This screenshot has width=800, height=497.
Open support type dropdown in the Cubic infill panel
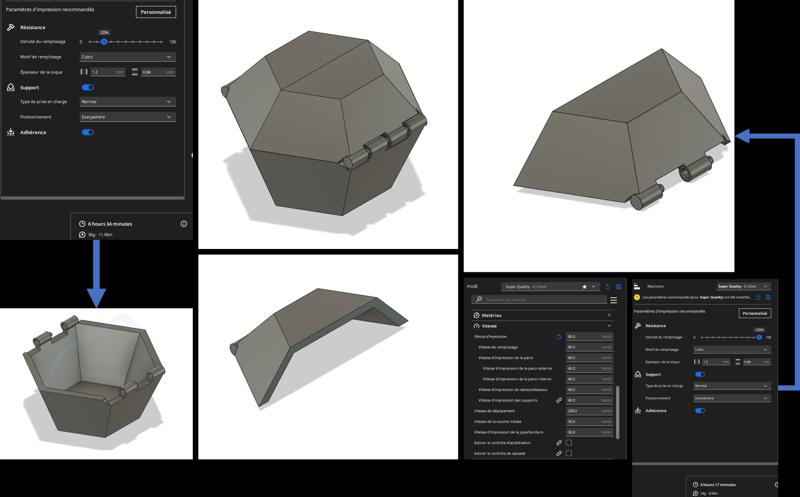(x=128, y=102)
